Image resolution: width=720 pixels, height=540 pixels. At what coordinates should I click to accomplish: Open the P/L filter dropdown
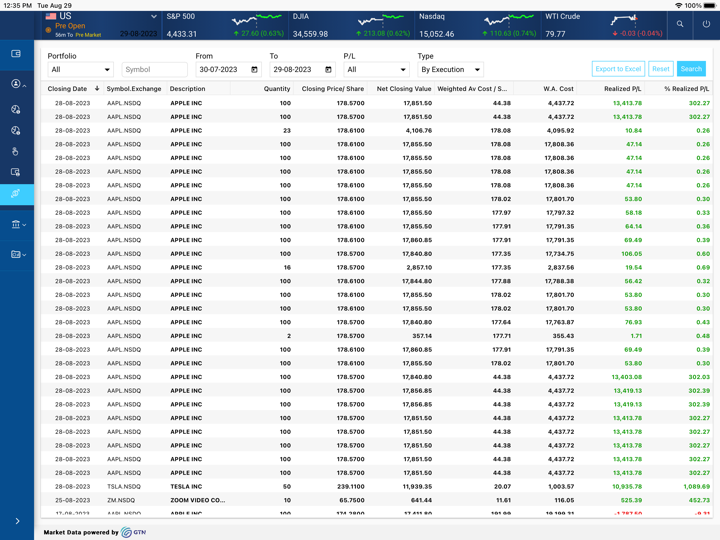coord(376,70)
